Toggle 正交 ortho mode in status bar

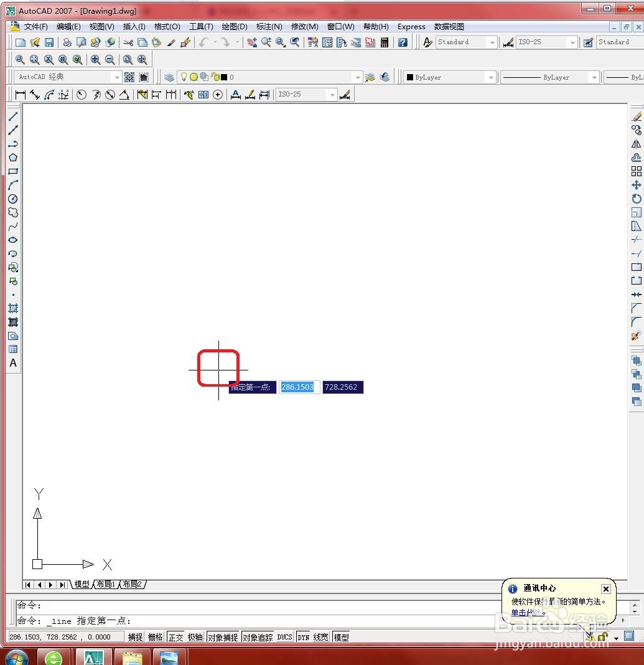(176, 637)
